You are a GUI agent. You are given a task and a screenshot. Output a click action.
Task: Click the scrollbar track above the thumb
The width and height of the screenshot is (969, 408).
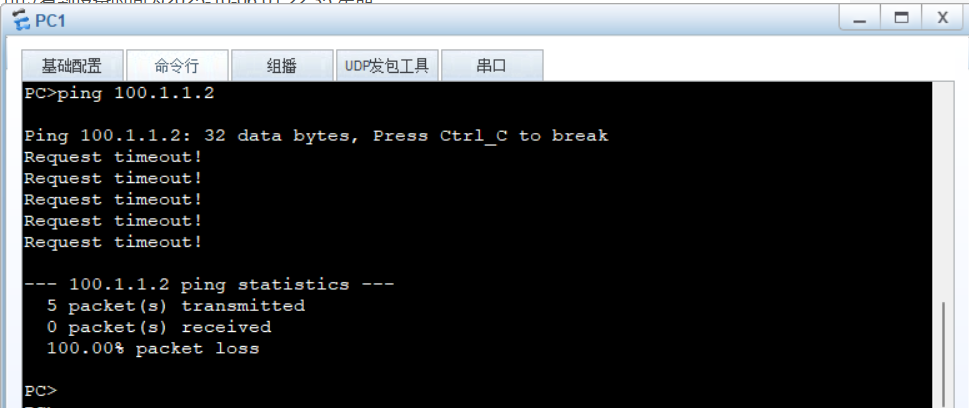(x=943, y=192)
